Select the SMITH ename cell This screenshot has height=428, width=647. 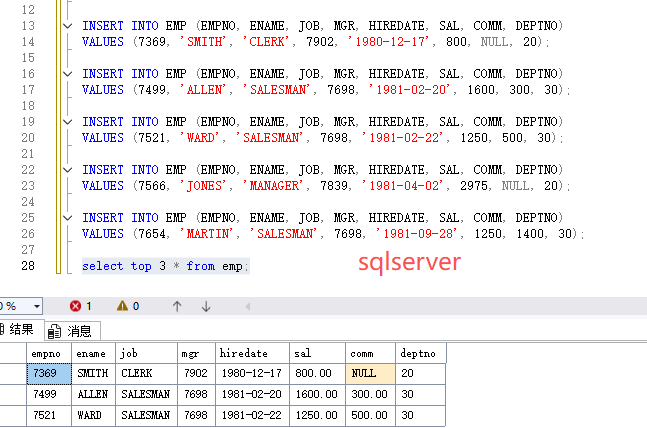pos(93,374)
